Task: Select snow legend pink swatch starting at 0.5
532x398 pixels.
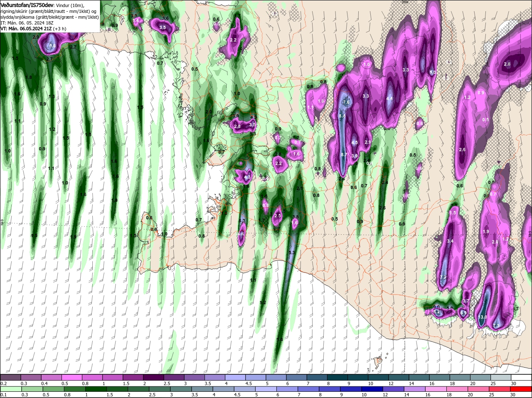Action: pos(72,377)
